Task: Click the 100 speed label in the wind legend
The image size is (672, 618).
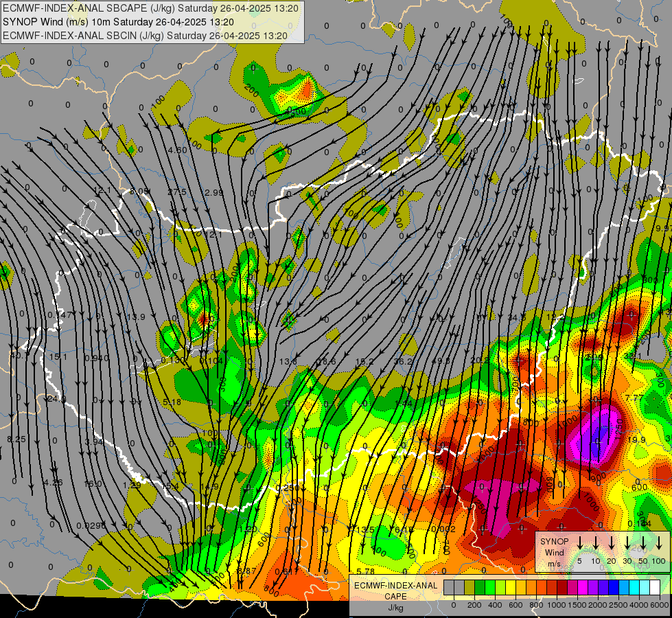Action: [659, 561]
